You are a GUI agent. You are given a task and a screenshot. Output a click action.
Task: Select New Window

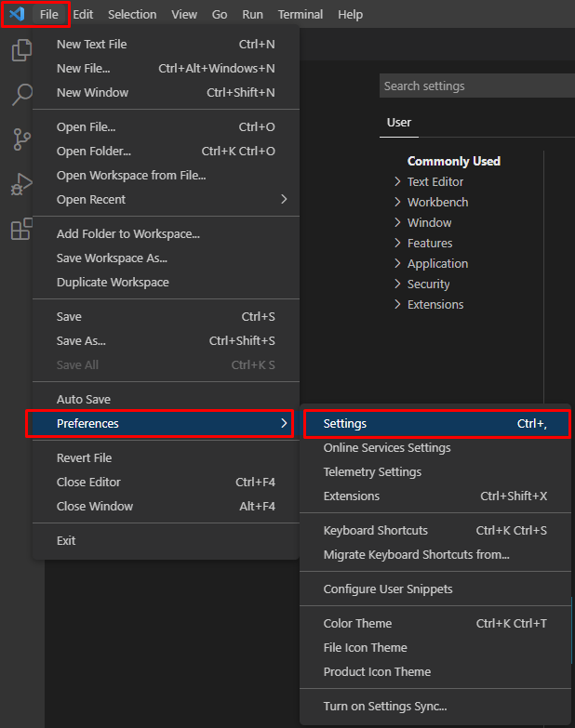tap(166, 92)
